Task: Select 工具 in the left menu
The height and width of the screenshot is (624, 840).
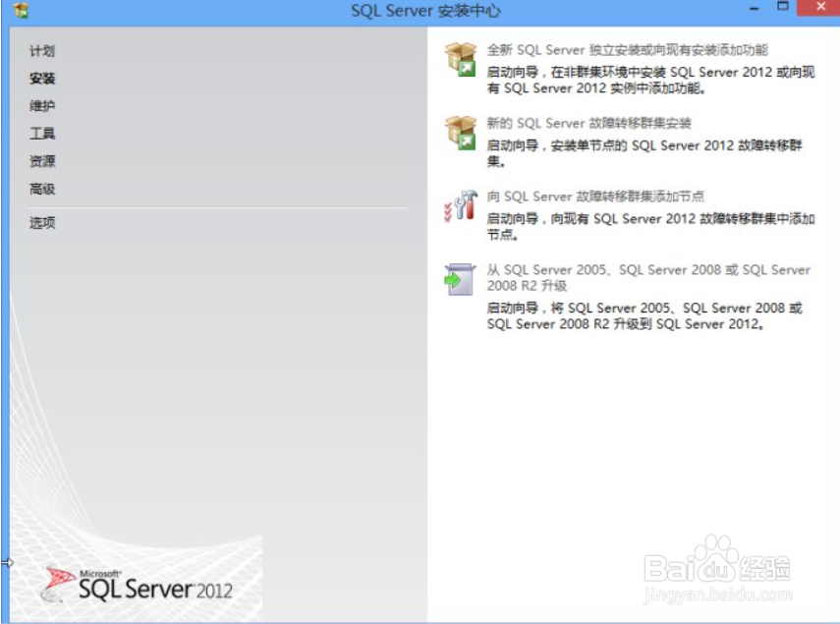Action: [x=42, y=134]
